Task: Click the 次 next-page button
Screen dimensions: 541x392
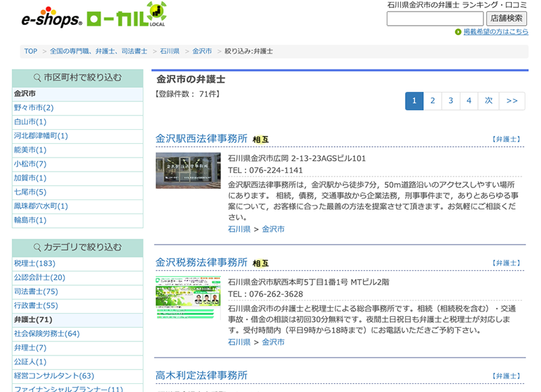Action: click(488, 101)
